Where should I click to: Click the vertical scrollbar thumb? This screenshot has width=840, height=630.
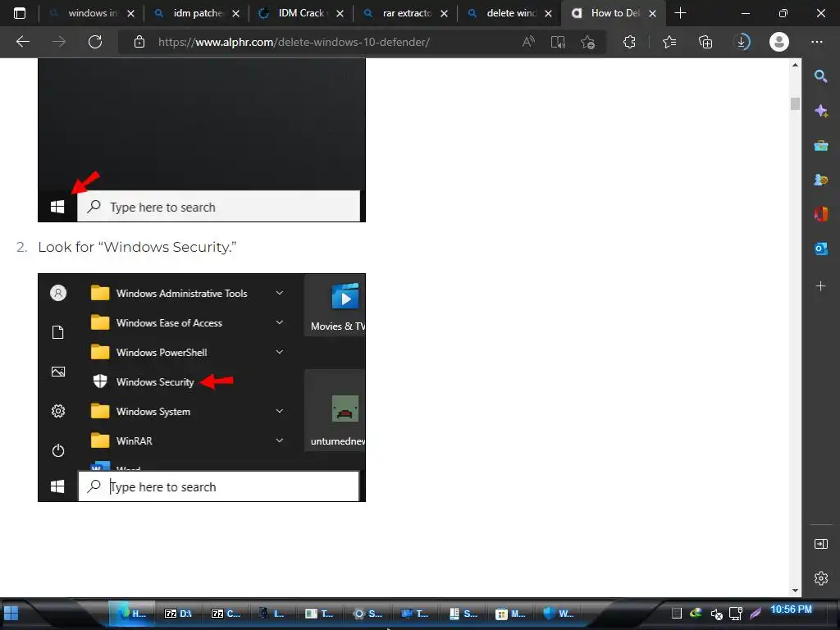tap(795, 103)
